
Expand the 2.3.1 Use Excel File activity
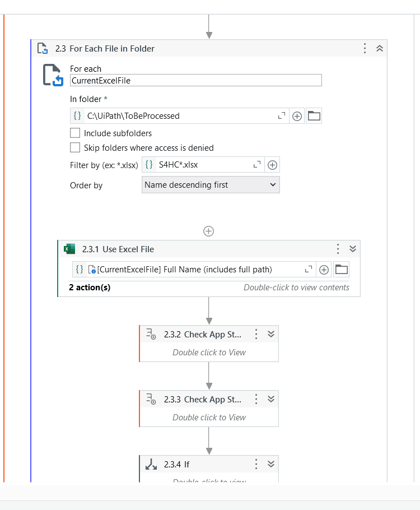point(353,249)
